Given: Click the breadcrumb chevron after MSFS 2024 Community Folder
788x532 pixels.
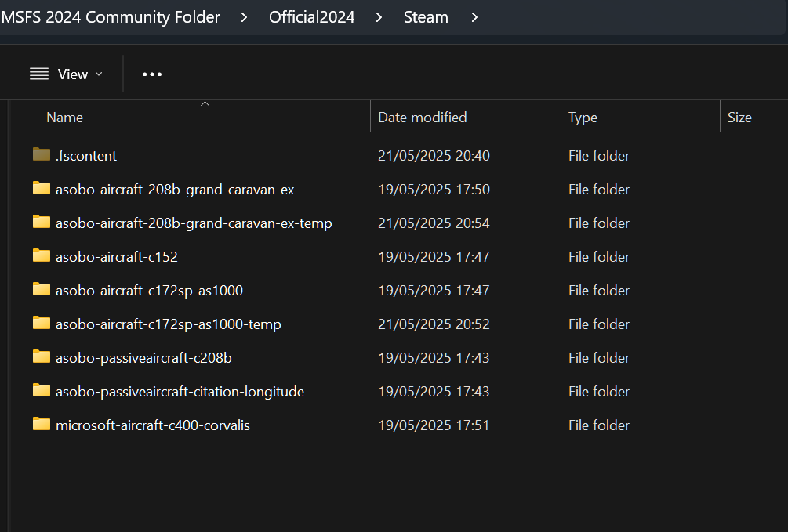Looking at the screenshot, I should (243, 16).
